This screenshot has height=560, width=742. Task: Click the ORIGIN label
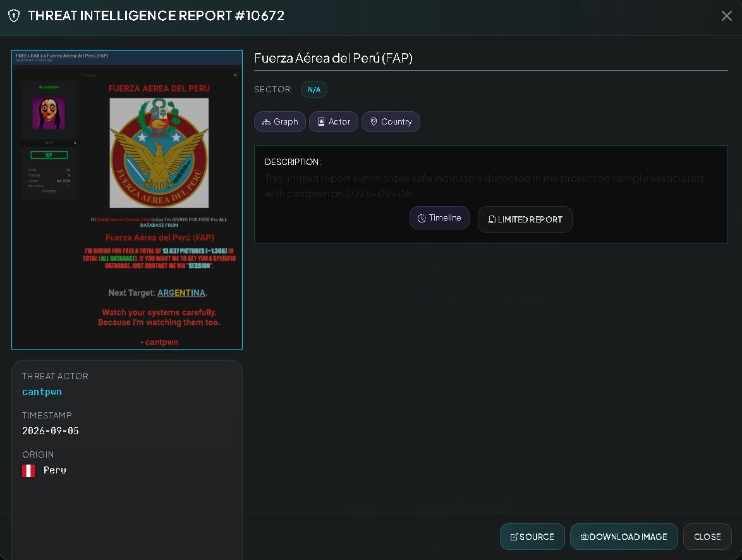(x=38, y=454)
